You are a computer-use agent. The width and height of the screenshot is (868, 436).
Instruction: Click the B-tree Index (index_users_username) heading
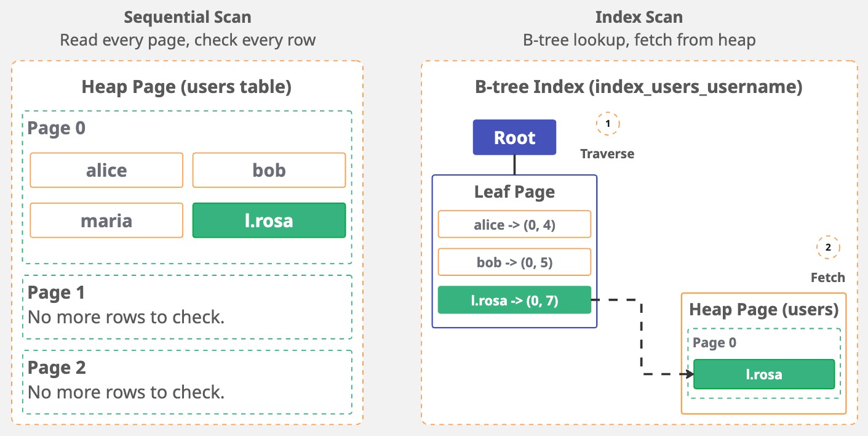coord(639,87)
